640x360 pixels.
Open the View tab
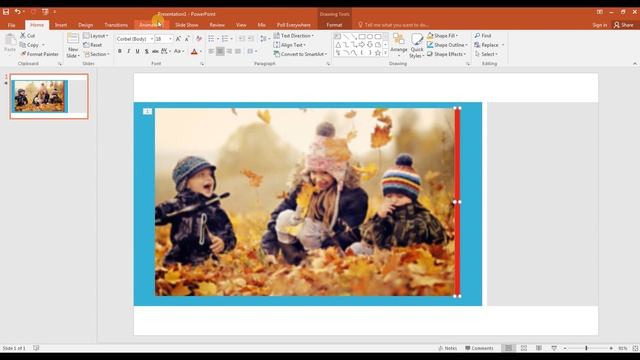tap(241, 25)
